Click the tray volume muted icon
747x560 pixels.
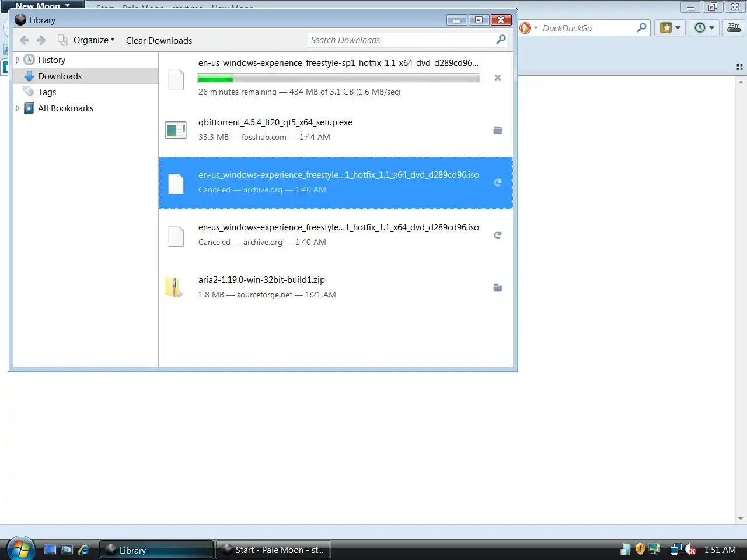click(x=690, y=549)
